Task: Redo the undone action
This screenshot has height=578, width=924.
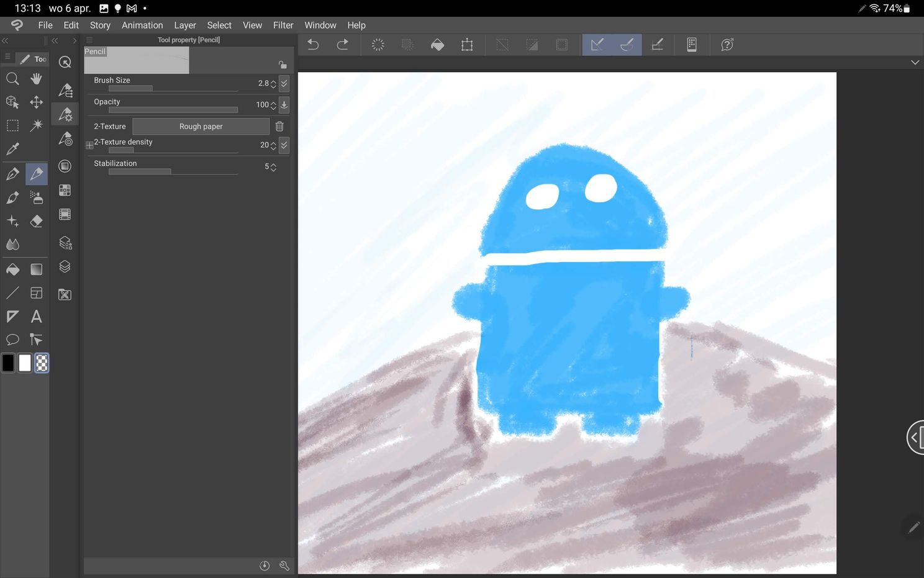Action: (x=342, y=45)
